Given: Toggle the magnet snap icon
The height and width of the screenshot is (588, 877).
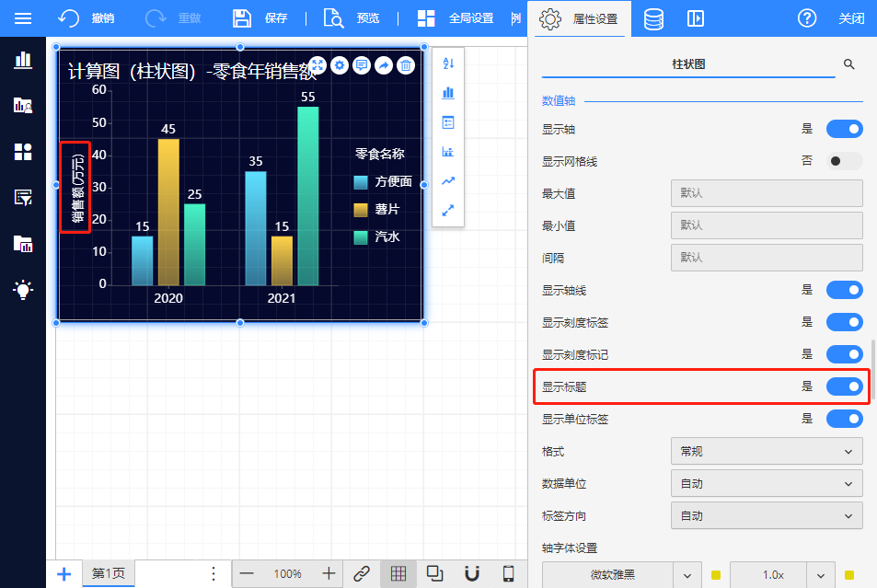Looking at the screenshot, I should (x=471, y=573).
